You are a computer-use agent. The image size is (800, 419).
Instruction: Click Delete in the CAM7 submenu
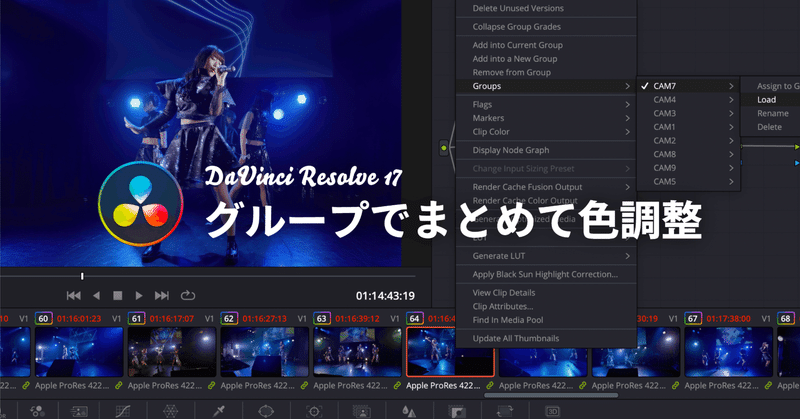click(770, 127)
